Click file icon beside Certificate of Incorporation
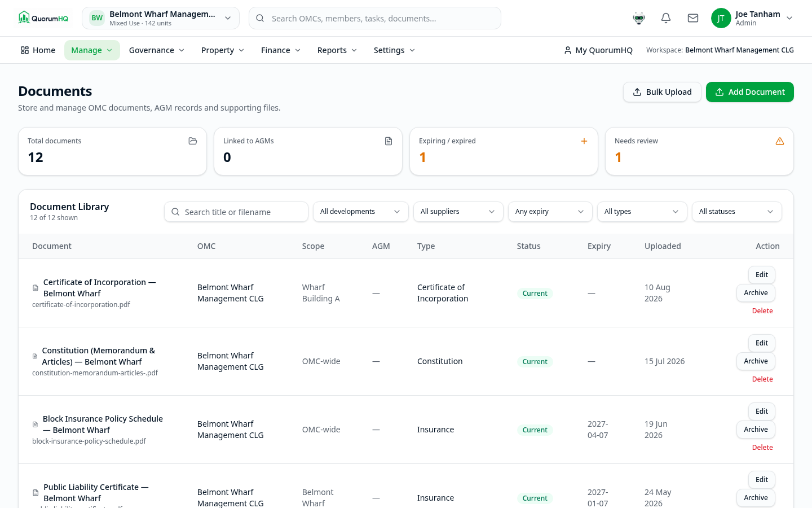 click(36, 288)
